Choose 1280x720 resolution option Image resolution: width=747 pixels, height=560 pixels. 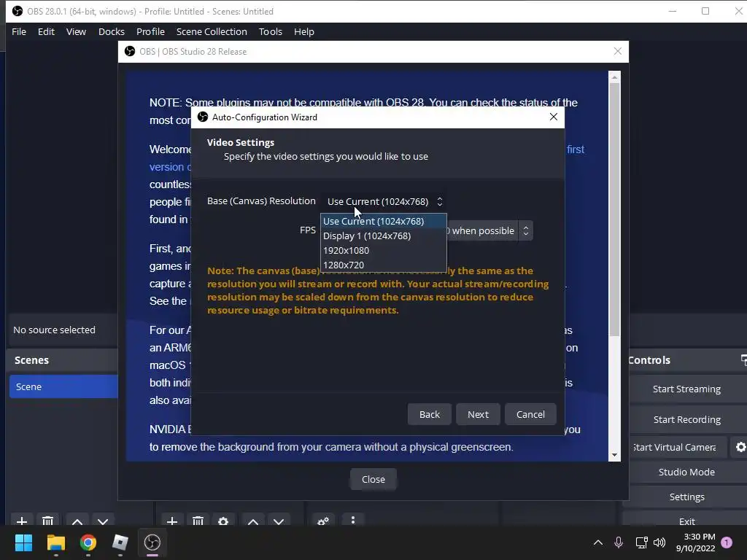tap(384, 265)
